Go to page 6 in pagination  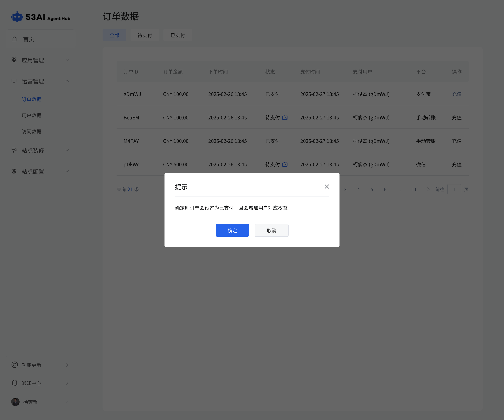click(385, 189)
